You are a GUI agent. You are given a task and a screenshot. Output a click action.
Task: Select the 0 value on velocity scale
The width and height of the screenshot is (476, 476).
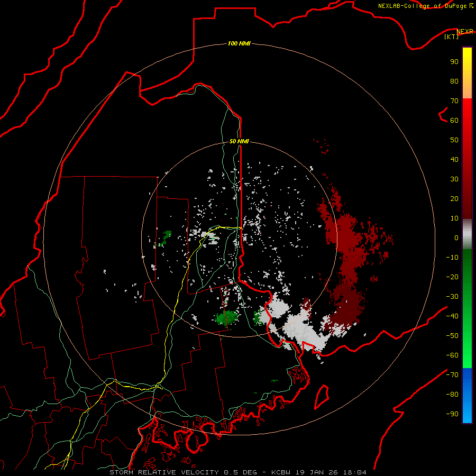click(456, 237)
